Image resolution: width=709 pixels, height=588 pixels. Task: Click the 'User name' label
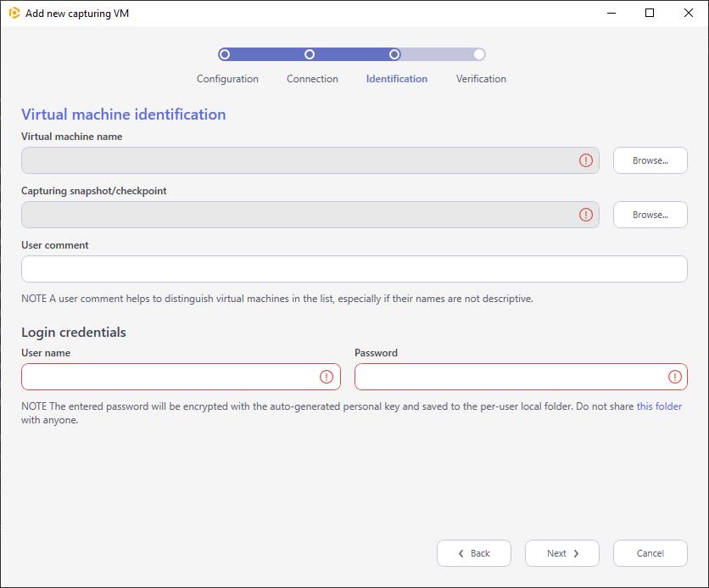click(x=46, y=353)
